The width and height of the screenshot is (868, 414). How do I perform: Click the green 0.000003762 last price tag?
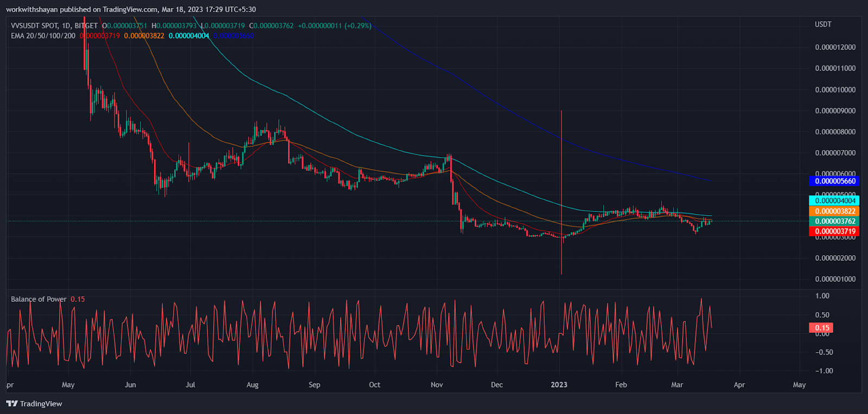[834, 221]
